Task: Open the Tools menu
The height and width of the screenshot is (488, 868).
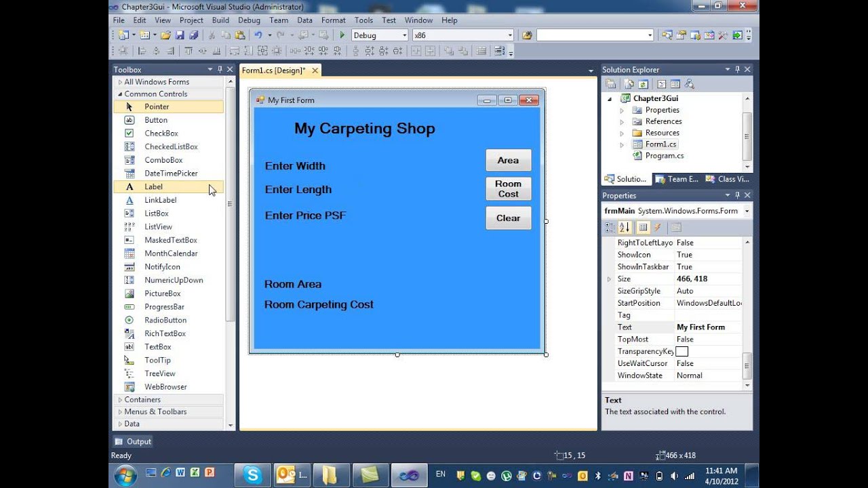Action: tap(363, 20)
